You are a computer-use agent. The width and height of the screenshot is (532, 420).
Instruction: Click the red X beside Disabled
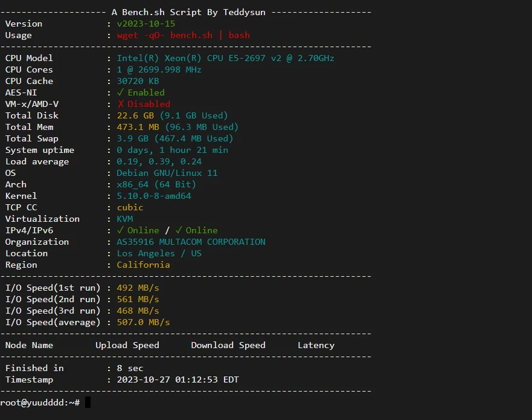[120, 104]
